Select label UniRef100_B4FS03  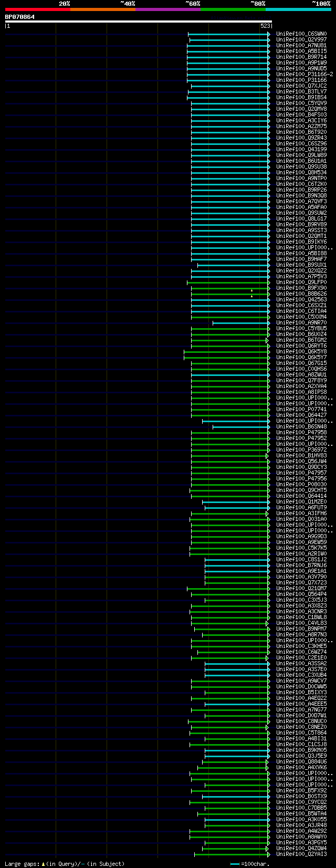pyautogui.click(x=301, y=115)
